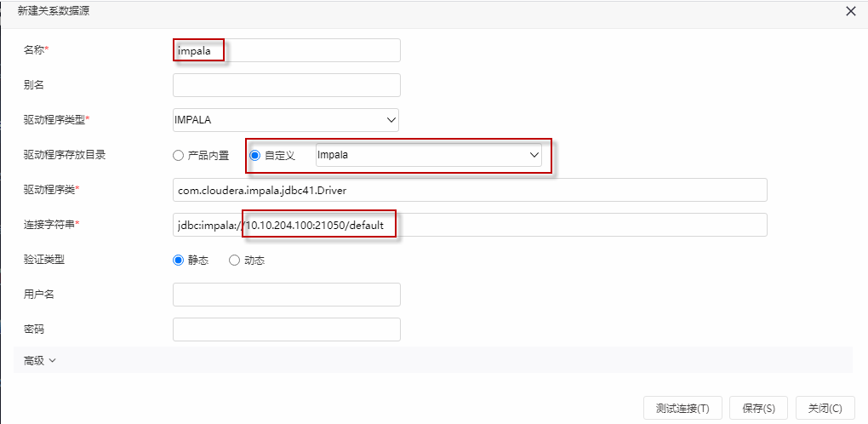
Task: Select the 自定义 radio button
Action: pyautogui.click(x=254, y=156)
